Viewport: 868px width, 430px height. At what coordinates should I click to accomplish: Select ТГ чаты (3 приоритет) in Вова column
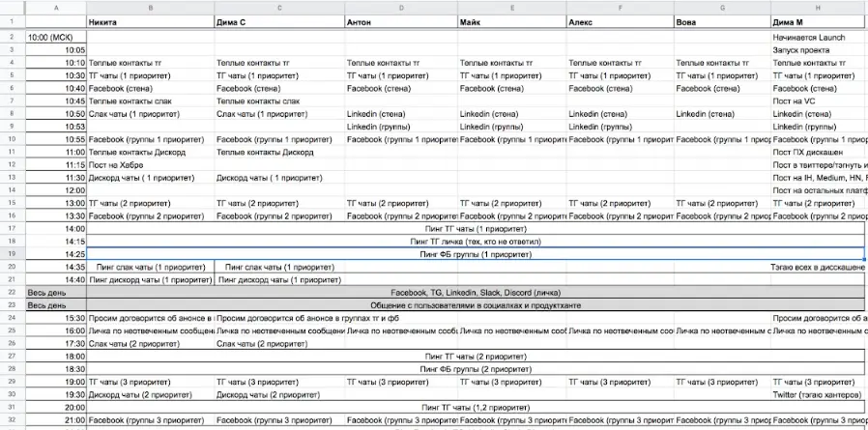722,382
